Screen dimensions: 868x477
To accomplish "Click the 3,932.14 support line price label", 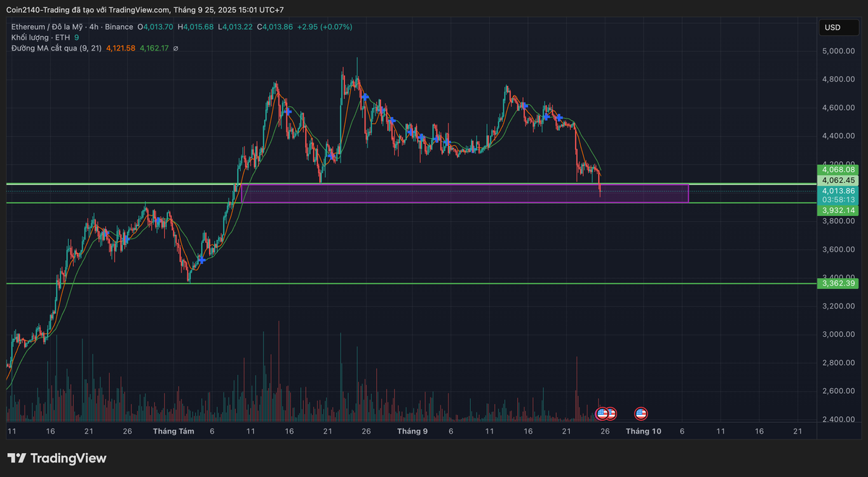I will point(838,210).
